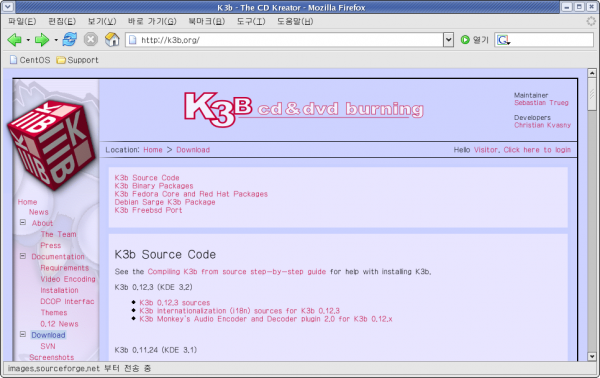This screenshot has width=600, height=378.
Task: Open the 보기(V) menu
Action: tap(102, 21)
